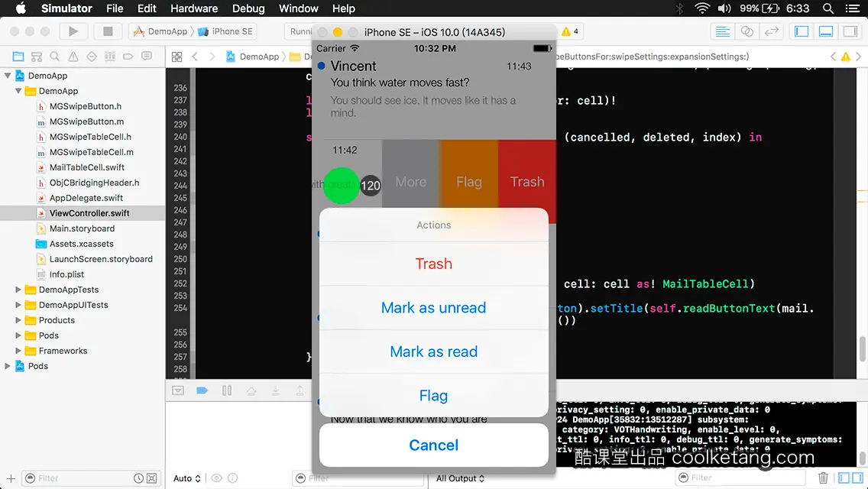Viewport: 868px width, 489px height.
Task: Tap Mark as read action
Action: coord(434,351)
